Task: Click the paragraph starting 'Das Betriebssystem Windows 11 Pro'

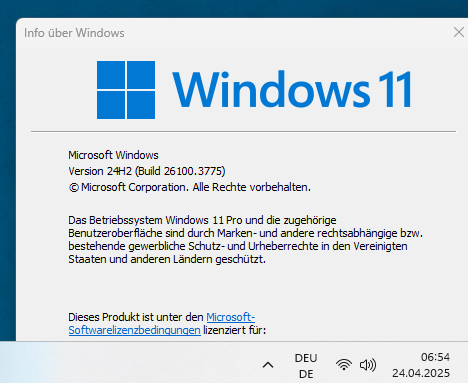Action: [x=245, y=239]
